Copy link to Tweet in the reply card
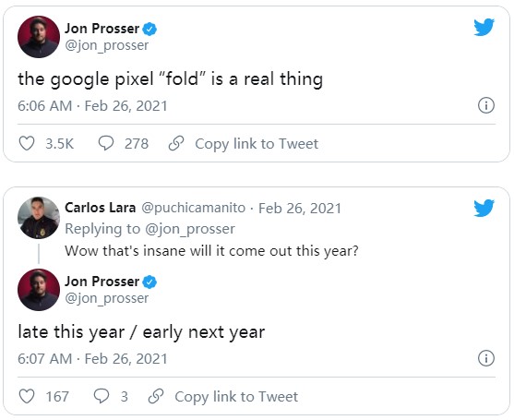The image size is (514, 420). point(236,397)
